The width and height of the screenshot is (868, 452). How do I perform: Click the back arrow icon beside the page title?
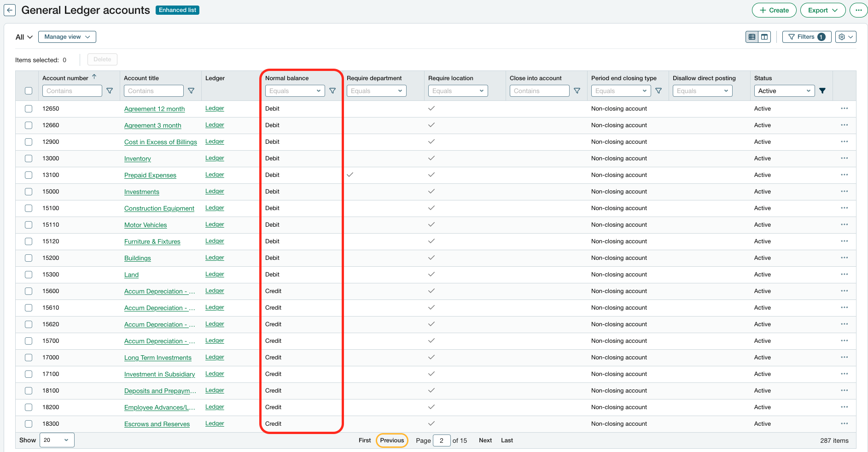(x=10, y=10)
